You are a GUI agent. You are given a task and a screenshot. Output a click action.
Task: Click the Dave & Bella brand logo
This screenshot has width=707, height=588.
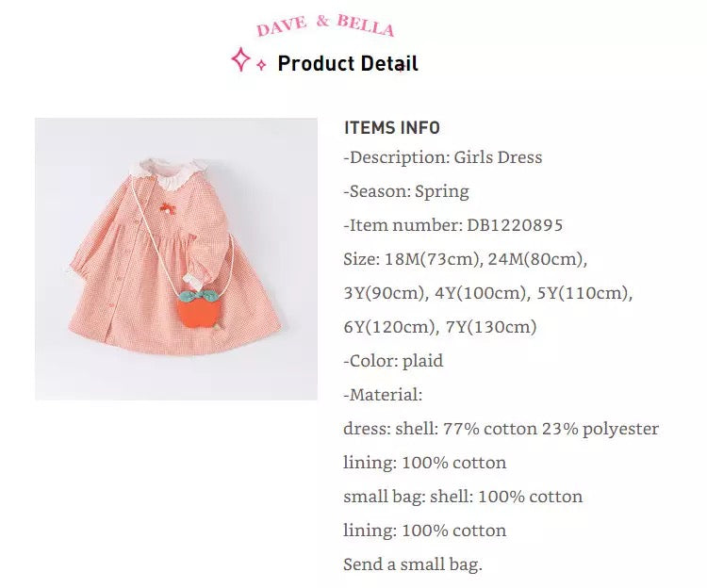click(x=325, y=25)
